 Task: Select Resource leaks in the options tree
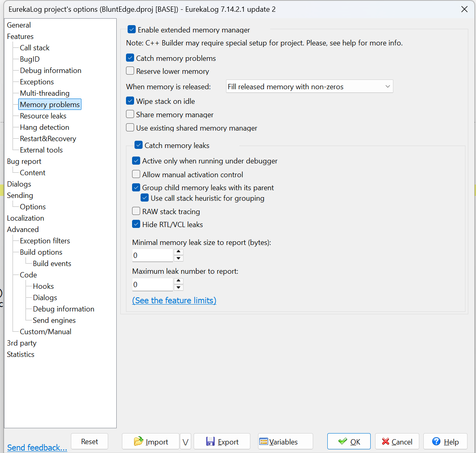43,116
